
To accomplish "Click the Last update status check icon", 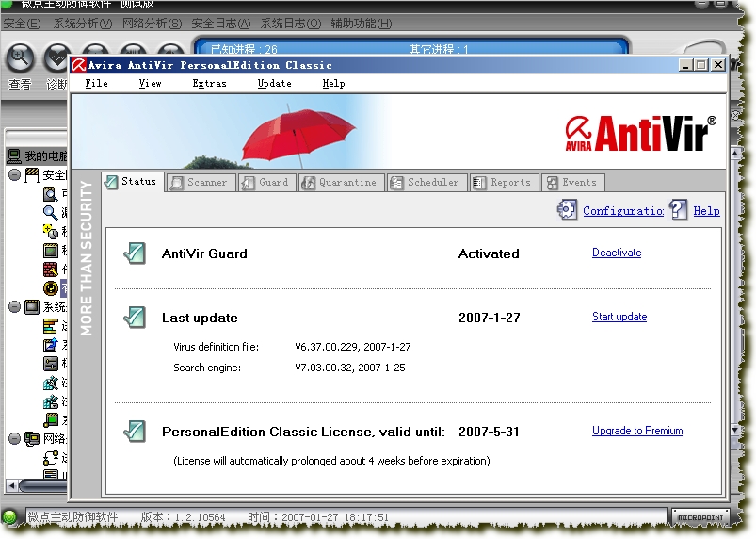I will pyautogui.click(x=135, y=318).
